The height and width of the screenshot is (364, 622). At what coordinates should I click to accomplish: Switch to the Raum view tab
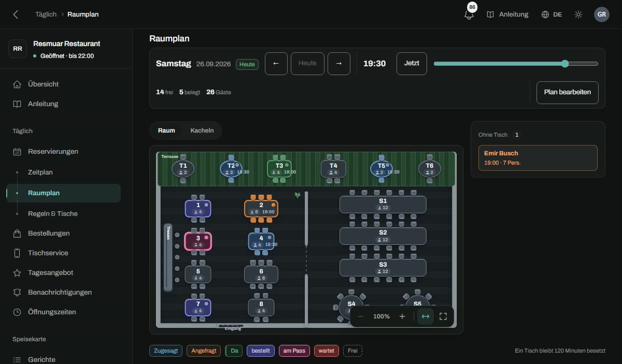[x=166, y=130]
